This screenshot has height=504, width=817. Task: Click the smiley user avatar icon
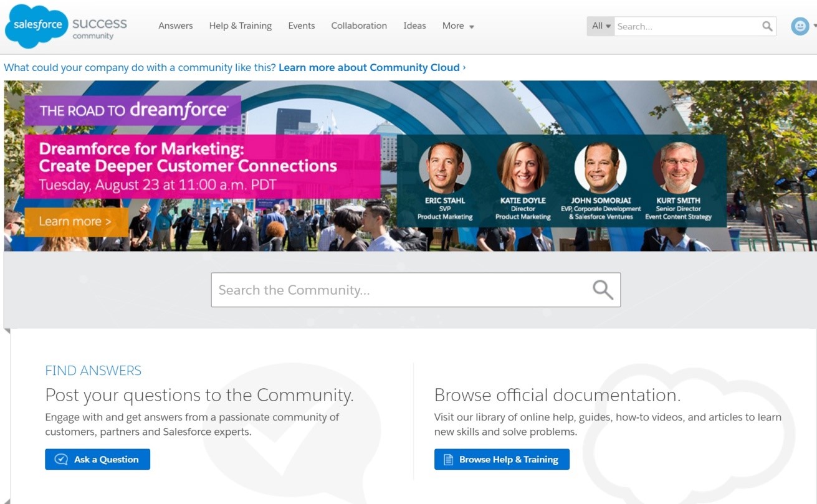[x=800, y=26]
